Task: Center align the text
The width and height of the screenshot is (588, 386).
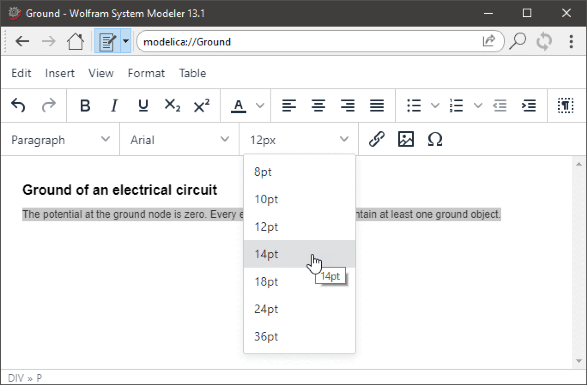Action: point(318,106)
